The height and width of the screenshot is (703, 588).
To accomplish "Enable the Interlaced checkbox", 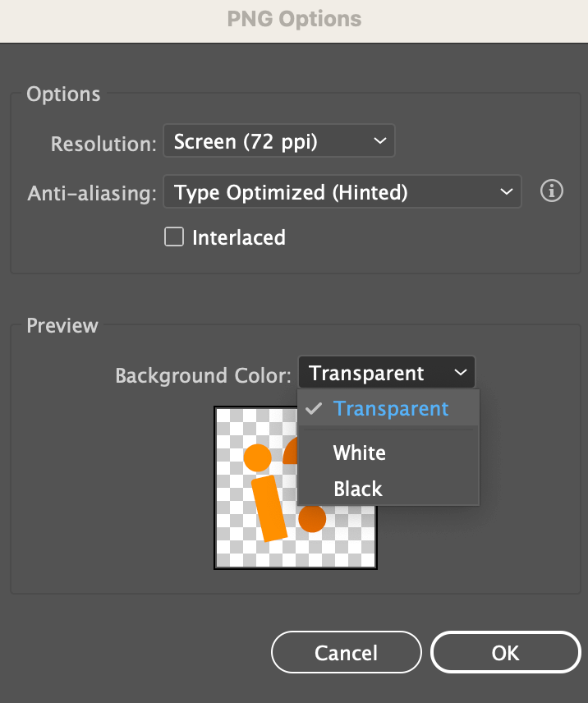I will pos(174,237).
